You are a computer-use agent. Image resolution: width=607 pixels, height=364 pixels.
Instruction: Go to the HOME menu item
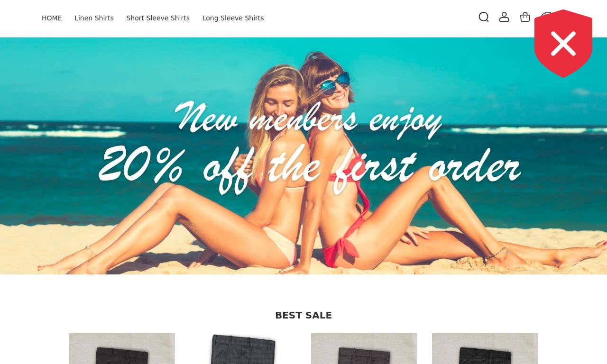click(x=52, y=18)
